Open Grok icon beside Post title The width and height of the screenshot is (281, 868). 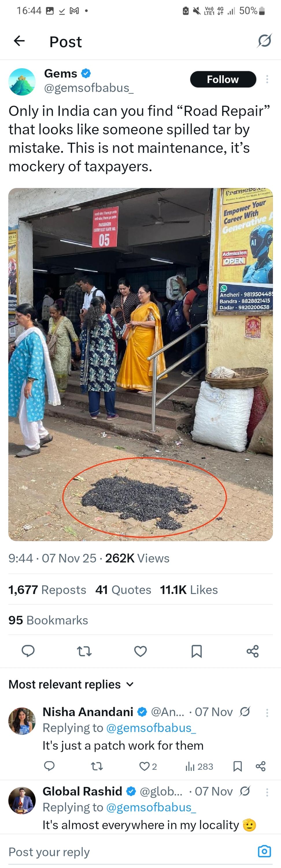tap(264, 41)
